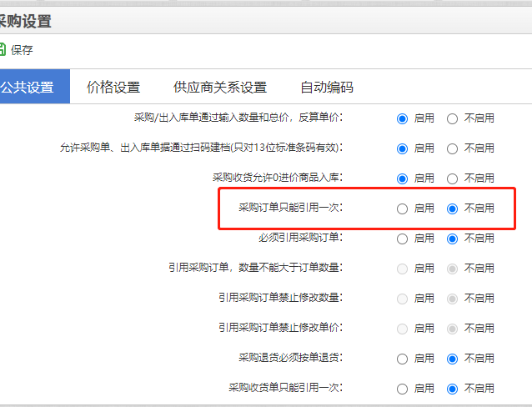This screenshot has height=407, width=532.
Task: Click disabled 不启用 for 数量不能大于订单数量
Action: pyautogui.click(x=452, y=269)
